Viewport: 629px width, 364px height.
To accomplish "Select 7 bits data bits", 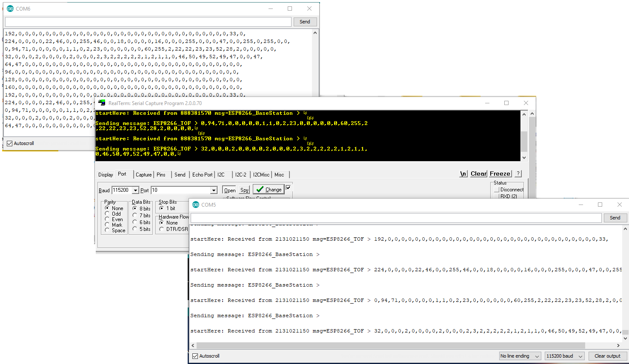I will [134, 215].
